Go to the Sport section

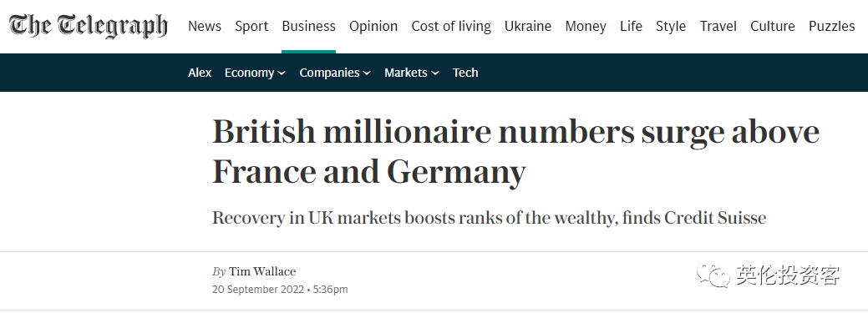pyautogui.click(x=251, y=26)
